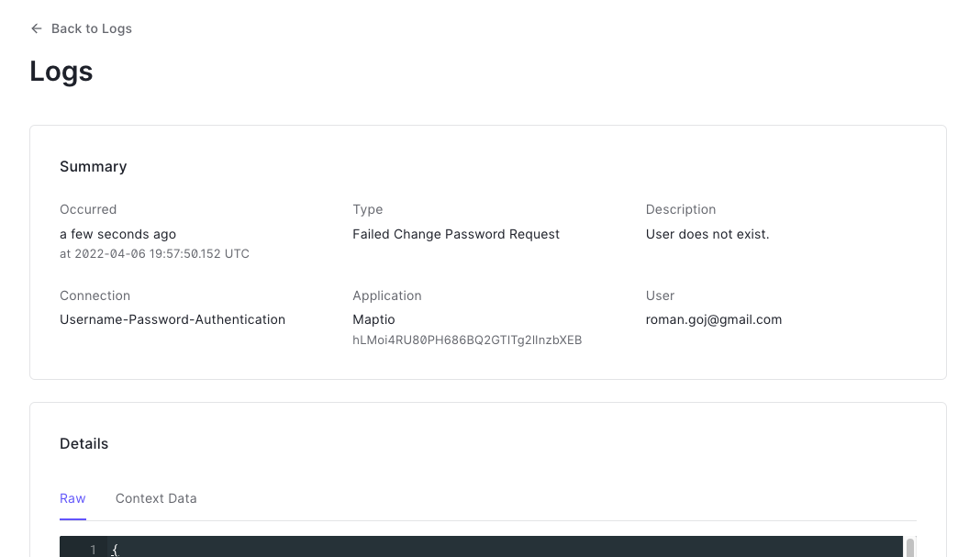Screen dimensions: 980x557
Task: Click the Type field label
Action: [367, 209]
